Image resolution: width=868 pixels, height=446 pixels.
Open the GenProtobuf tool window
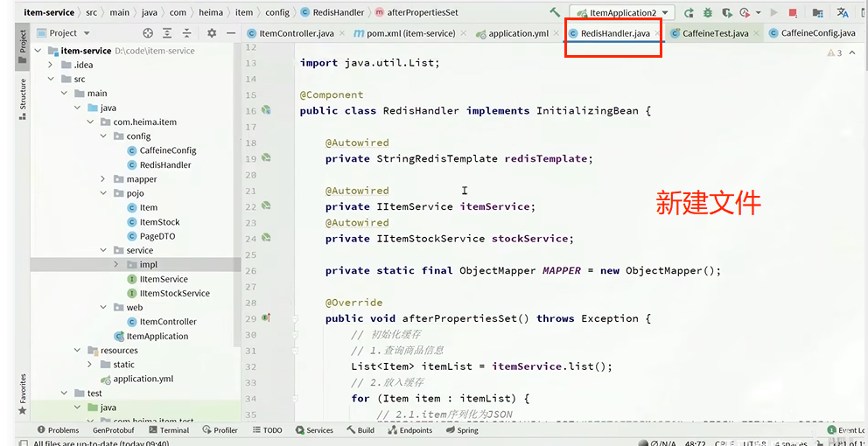pyautogui.click(x=114, y=430)
